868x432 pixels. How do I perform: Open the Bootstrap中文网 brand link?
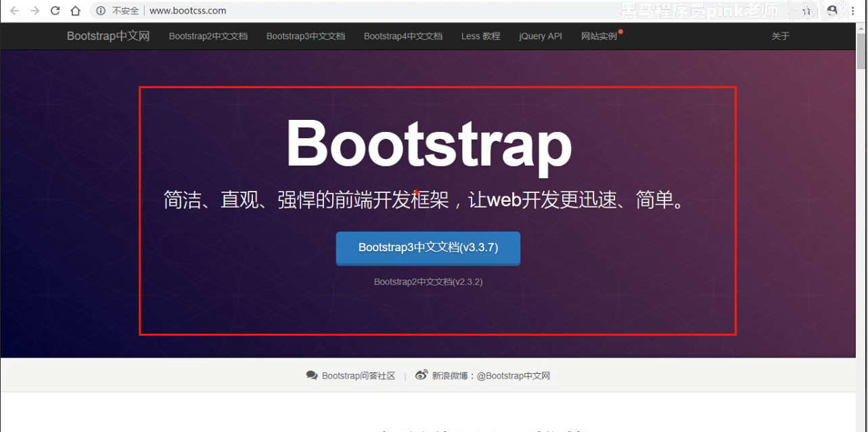click(108, 36)
